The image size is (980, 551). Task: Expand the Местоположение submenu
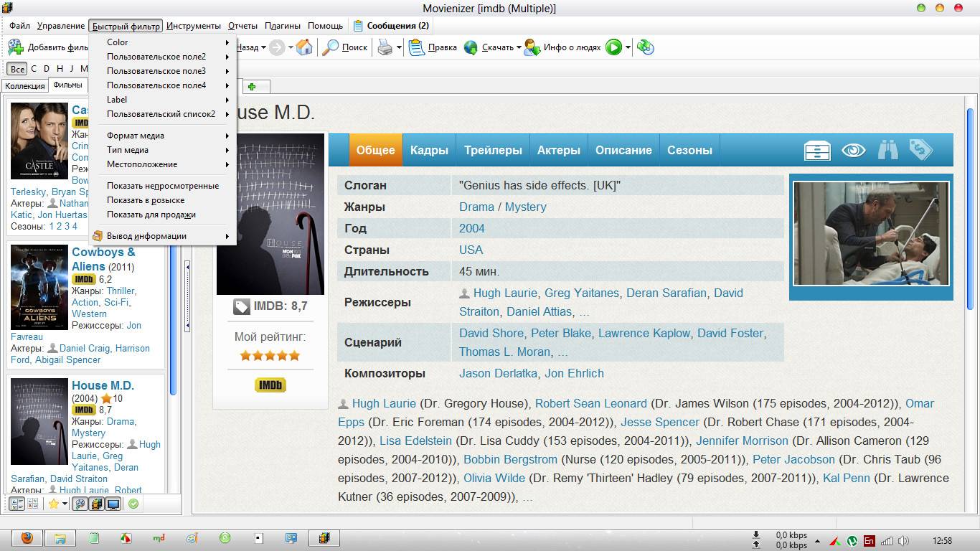pos(163,164)
